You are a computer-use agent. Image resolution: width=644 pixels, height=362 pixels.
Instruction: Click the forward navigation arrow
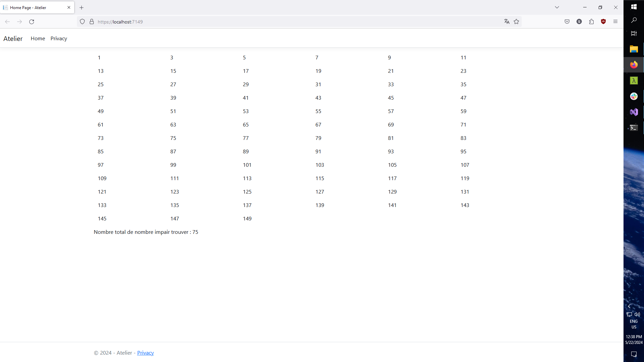[19, 21]
